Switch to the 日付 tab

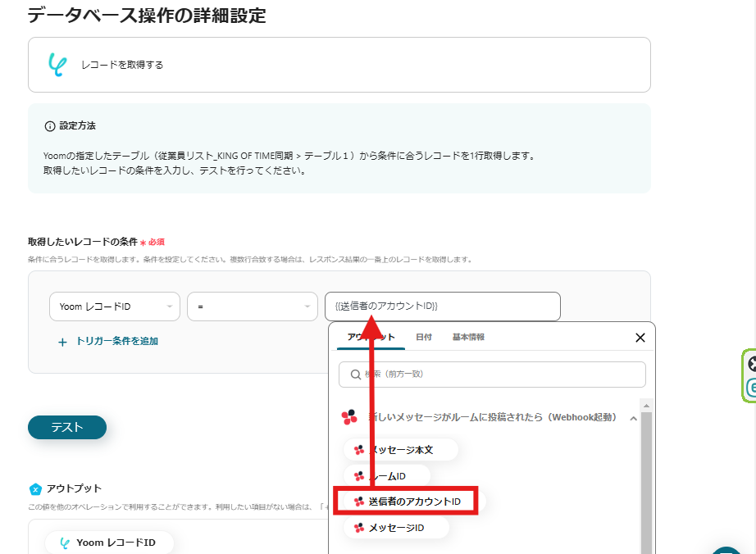coord(424,337)
